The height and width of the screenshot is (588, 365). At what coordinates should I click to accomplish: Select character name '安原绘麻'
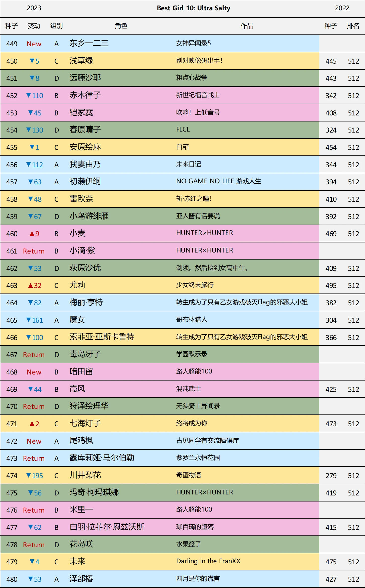point(85,147)
